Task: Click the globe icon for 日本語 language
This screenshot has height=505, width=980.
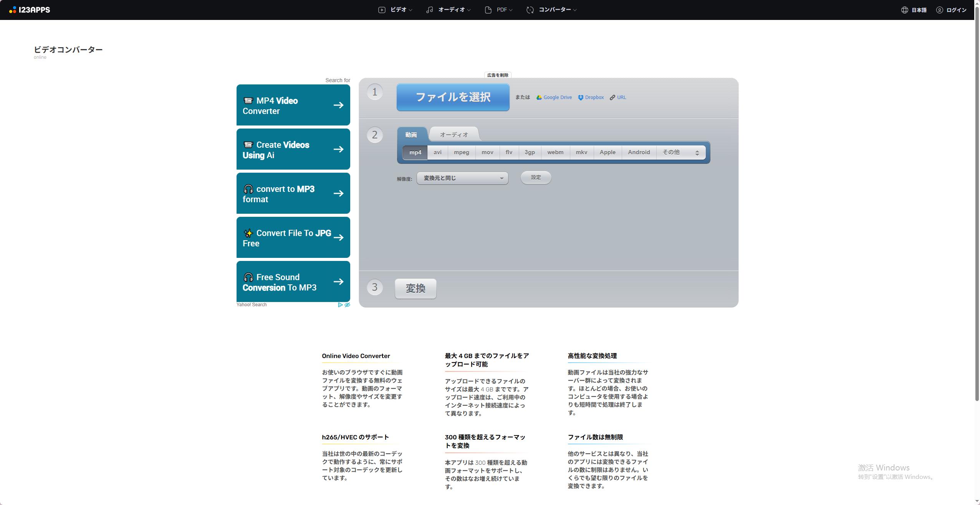Action: click(905, 10)
